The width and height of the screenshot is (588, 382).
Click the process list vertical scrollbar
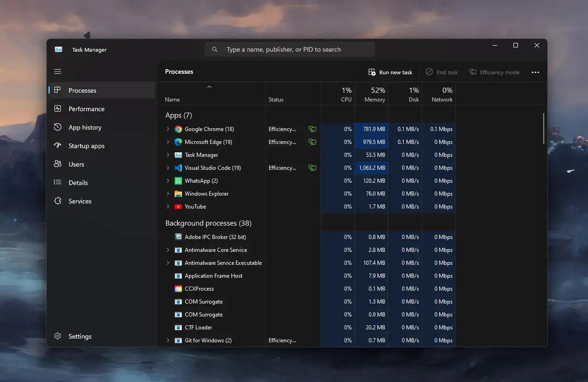point(544,129)
